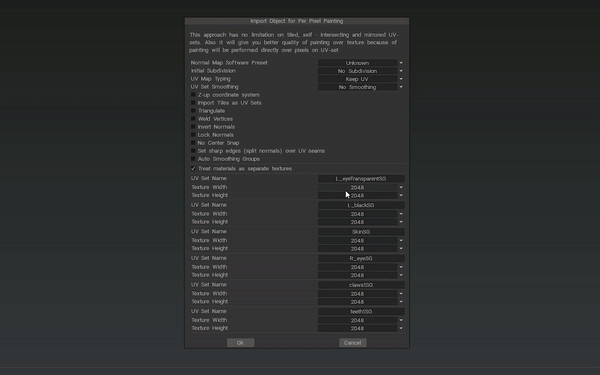The image size is (600, 375).
Task: Open Texture Height dropdown for SkinSG
Action: [x=361, y=249]
